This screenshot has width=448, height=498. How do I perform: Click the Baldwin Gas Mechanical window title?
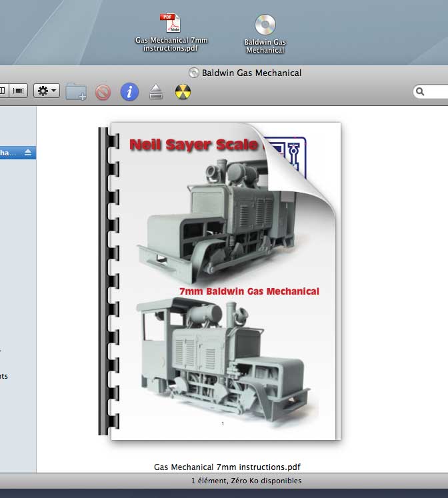tap(251, 73)
